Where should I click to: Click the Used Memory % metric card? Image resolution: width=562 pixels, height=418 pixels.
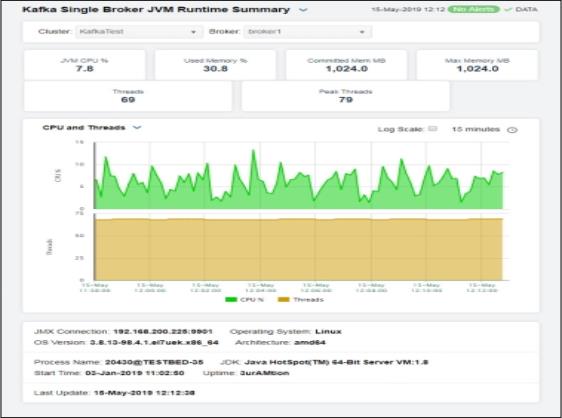[x=215, y=65]
